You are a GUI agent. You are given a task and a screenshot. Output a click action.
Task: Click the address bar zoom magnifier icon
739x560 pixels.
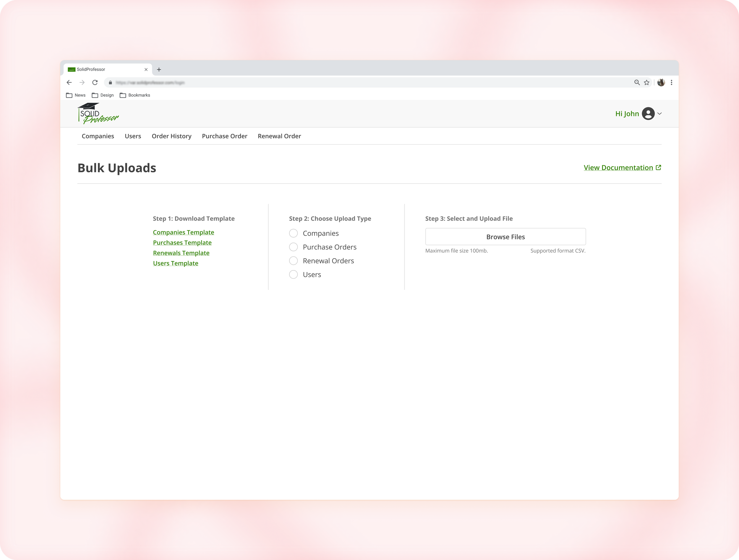637,82
